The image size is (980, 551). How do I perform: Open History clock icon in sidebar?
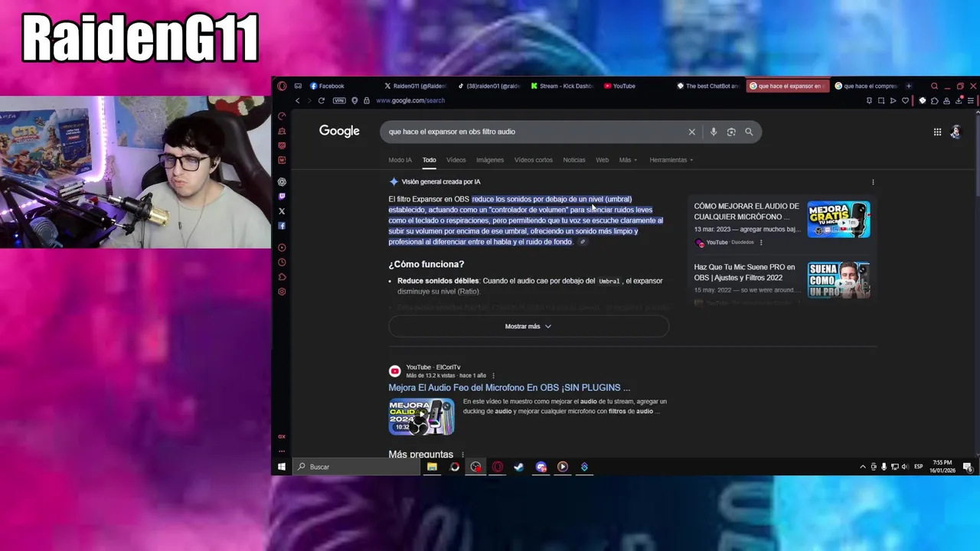(x=282, y=262)
